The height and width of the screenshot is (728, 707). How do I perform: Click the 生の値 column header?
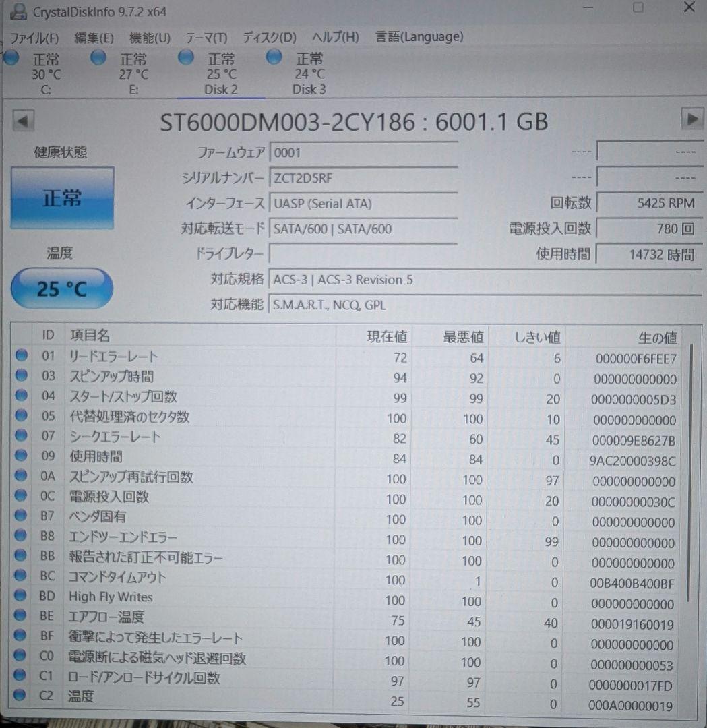point(624,338)
